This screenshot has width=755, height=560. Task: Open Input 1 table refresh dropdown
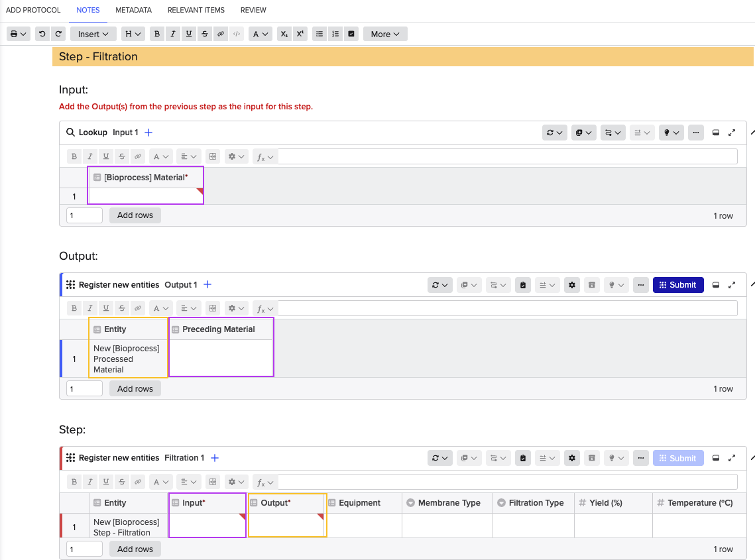pyautogui.click(x=554, y=133)
